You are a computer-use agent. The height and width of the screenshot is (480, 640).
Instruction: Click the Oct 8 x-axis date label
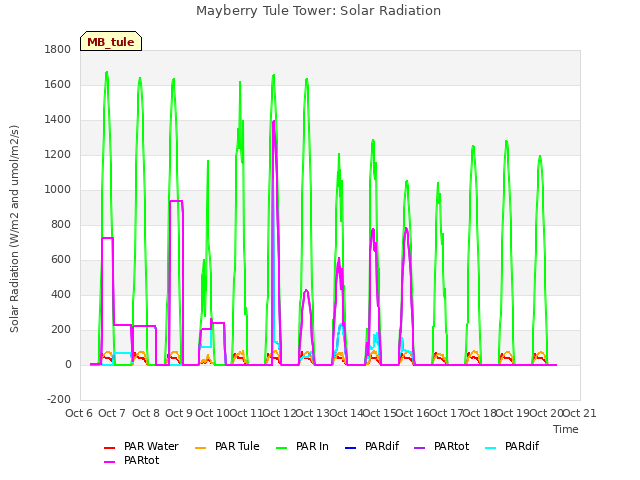coord(146,413)
